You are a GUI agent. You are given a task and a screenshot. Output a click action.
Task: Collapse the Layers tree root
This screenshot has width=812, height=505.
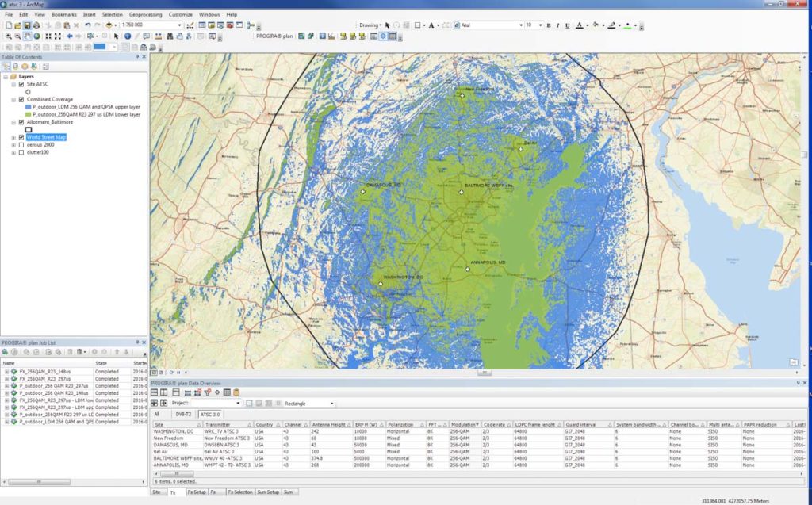tap(6, 77)
